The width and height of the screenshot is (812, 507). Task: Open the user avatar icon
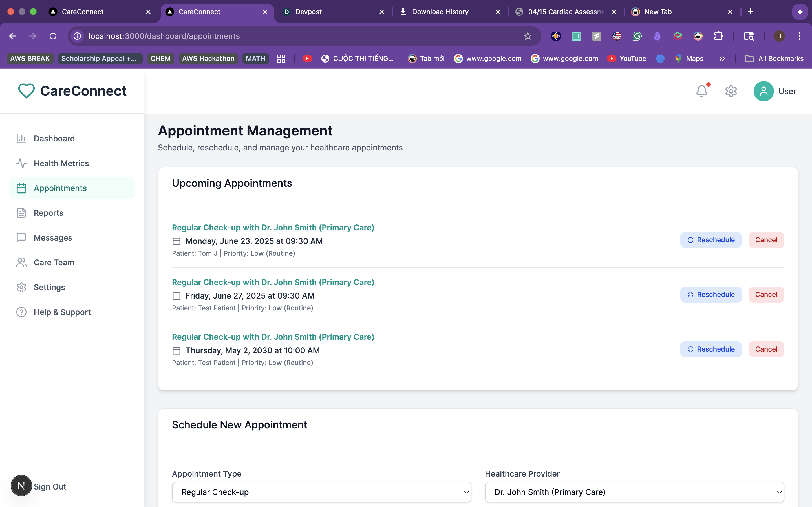point(763,91)
